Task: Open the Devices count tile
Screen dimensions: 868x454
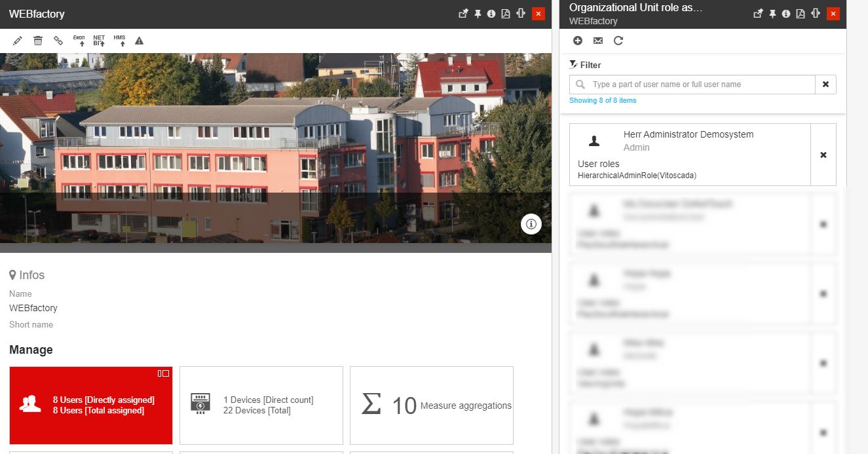Action: click(261, 406)
